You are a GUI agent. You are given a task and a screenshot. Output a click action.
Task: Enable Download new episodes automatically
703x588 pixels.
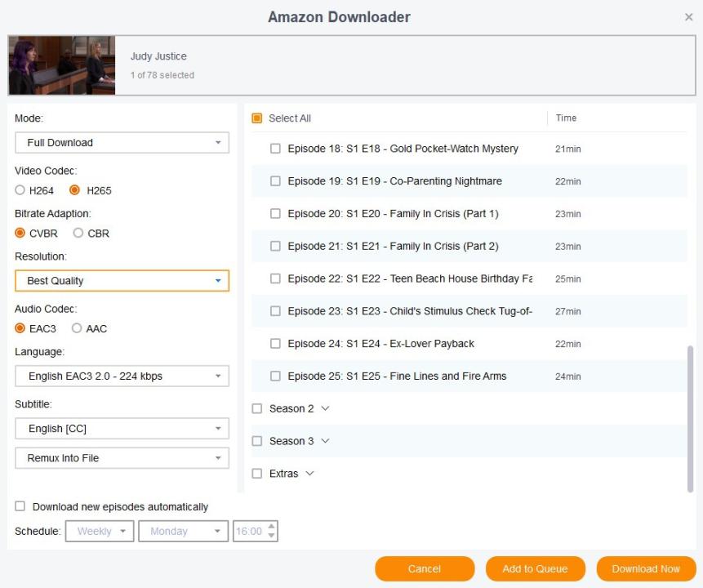pyautogui.click(x=20, y=507)
